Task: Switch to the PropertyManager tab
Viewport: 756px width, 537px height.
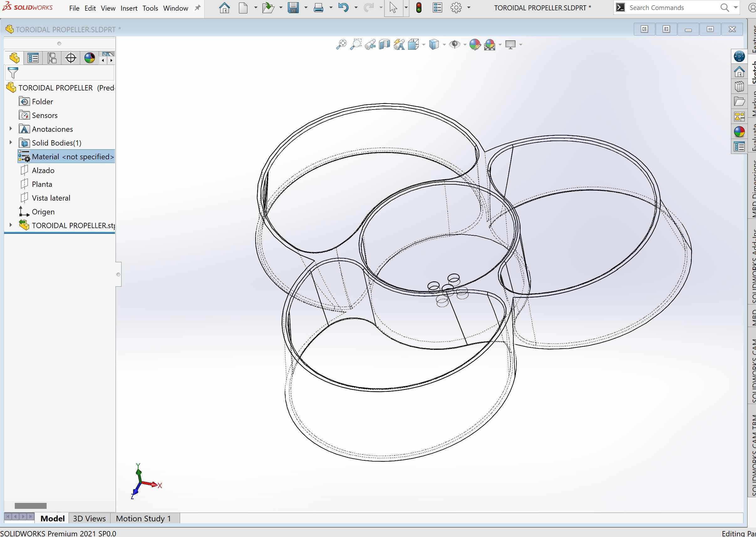Action: pyautogui.click(x=33, y=58)
